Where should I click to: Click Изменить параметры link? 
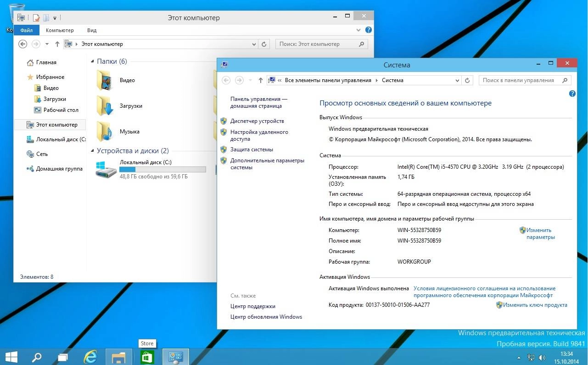[x=541, y=234]
